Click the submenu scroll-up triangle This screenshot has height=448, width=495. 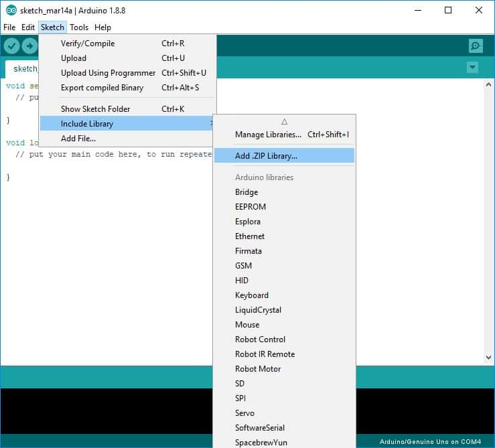(284, 122)
